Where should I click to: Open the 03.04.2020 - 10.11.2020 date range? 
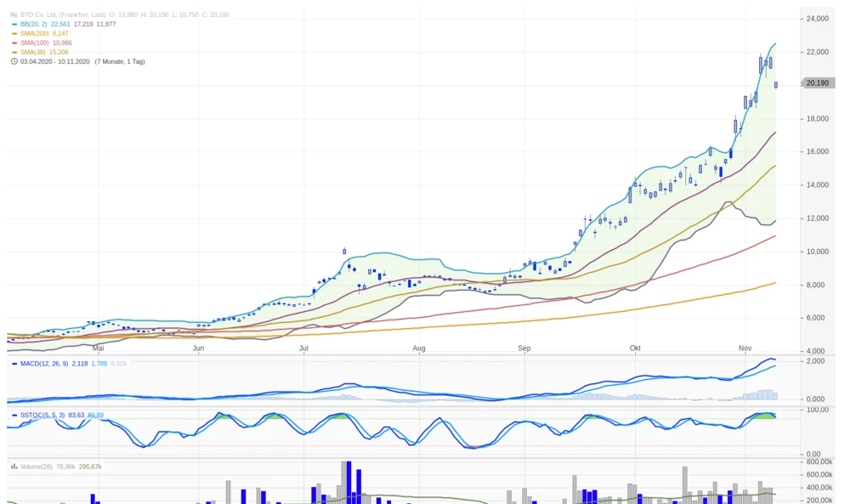(54, 61)
